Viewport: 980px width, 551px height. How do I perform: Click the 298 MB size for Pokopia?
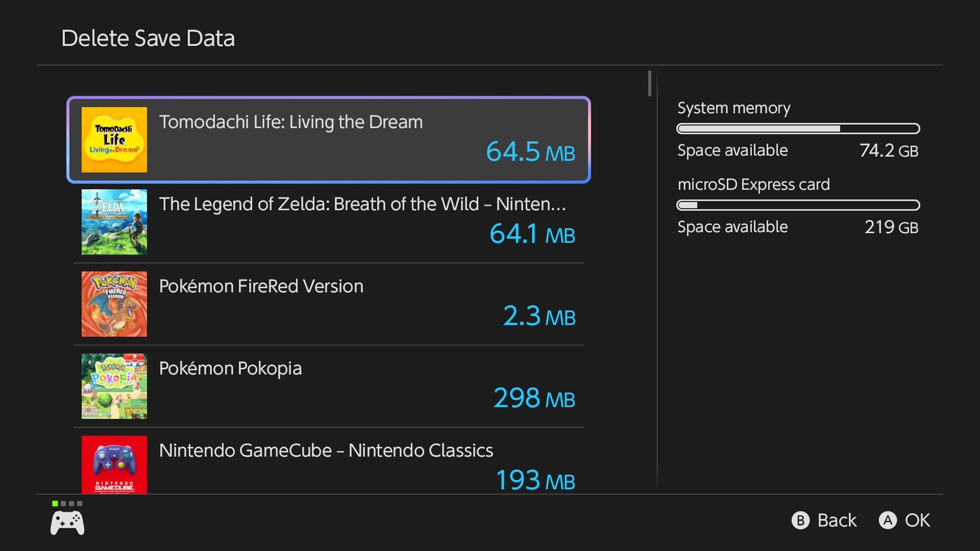(534, 398)
